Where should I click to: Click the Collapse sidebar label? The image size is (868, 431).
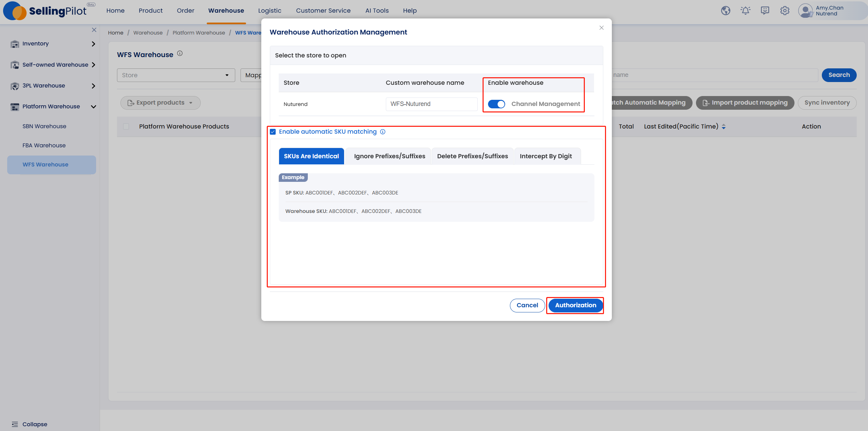(x=35, y=424)
